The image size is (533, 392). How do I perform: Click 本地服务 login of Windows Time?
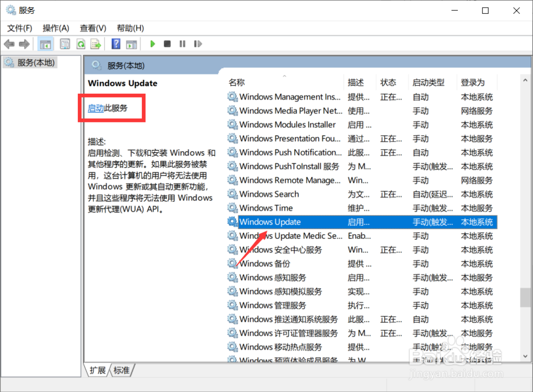pos(477,208)
